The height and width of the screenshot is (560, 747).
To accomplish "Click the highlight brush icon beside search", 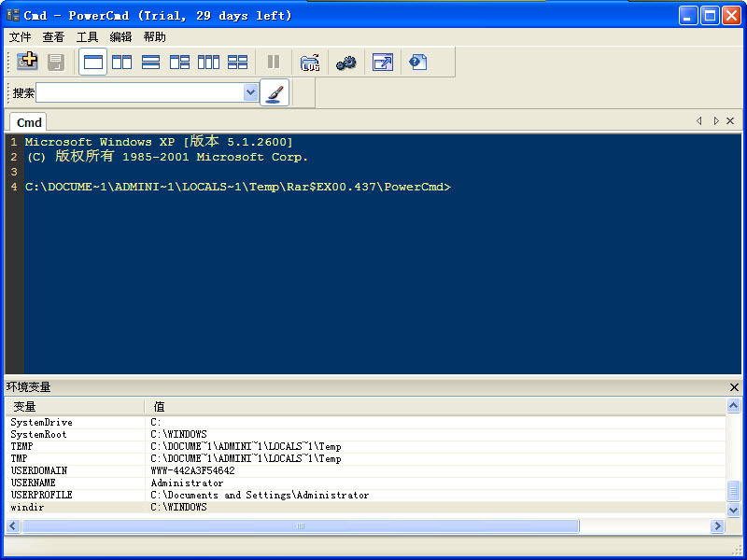I will coord(275,92).
